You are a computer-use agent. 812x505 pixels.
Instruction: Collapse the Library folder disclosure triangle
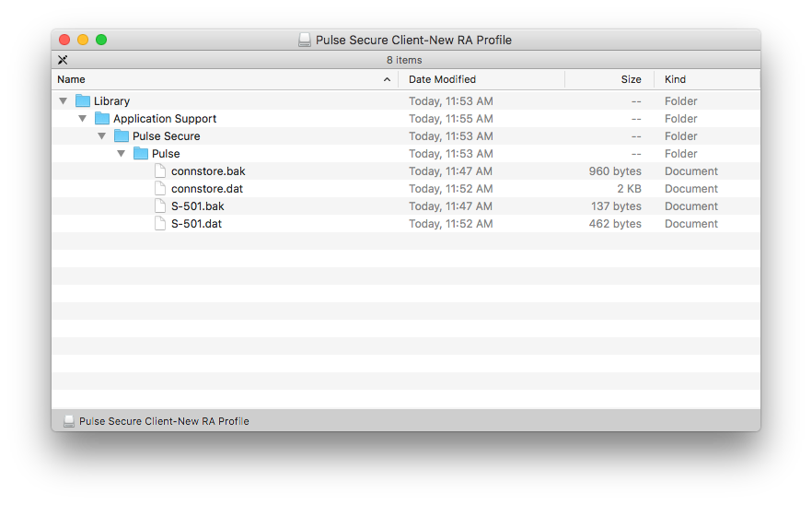tap(64, 100)
